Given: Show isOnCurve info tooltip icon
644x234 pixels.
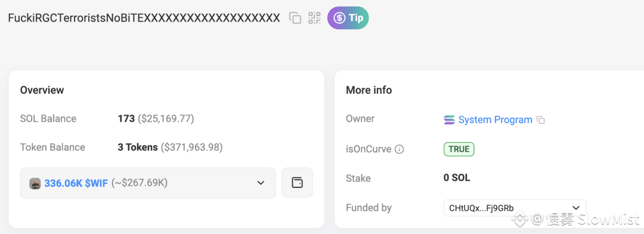Looking at the screenshot, I should click(x=399, y=149).
